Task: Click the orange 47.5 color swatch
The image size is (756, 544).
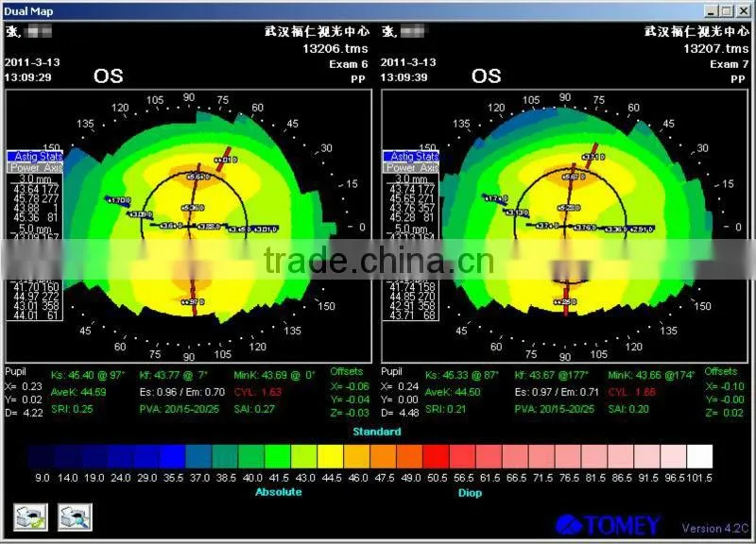Action: 383,456
